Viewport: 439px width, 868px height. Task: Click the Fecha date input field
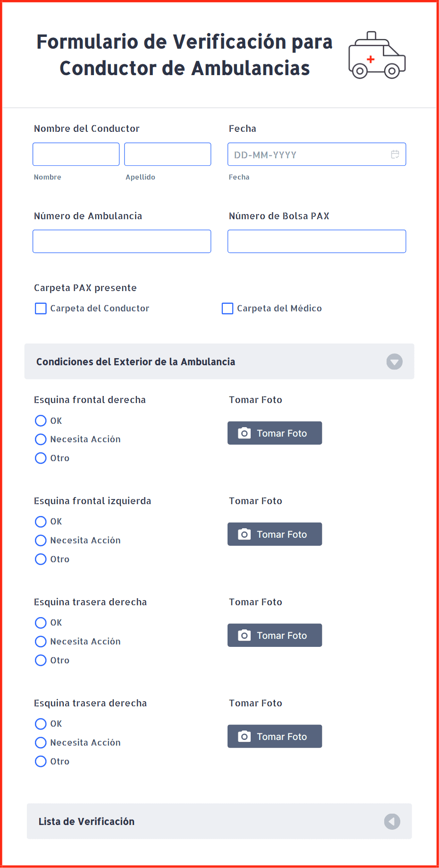coord(317,154)
